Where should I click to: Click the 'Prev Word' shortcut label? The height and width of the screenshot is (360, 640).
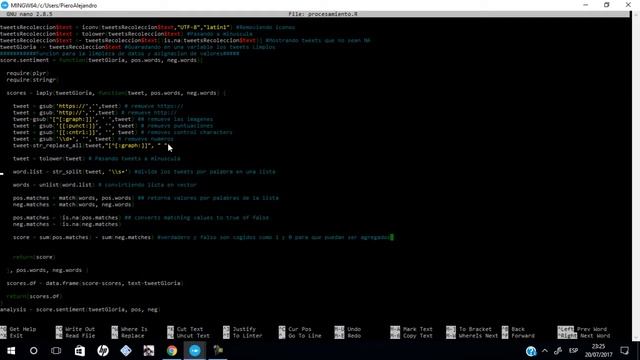(x=592, y=329)
